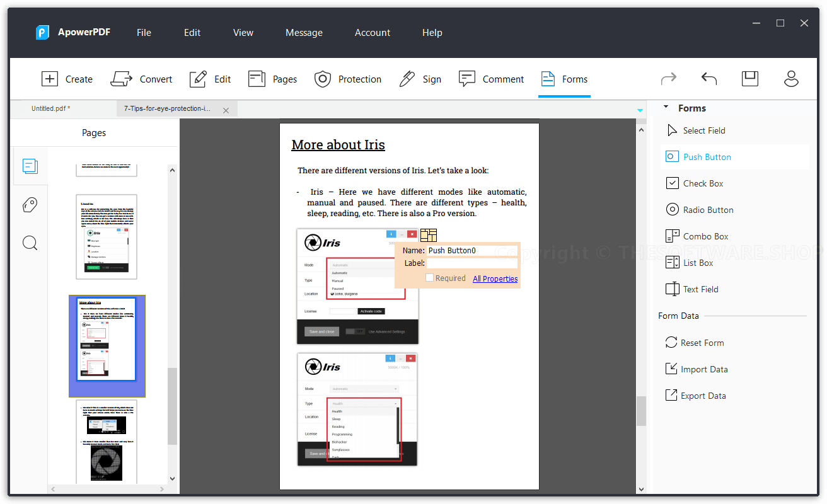Image resolution: width=827 pixels, height=504 pixels.
Task: Click thumbnail panel left scroll arrow
Action: click(x=53, y=489)
